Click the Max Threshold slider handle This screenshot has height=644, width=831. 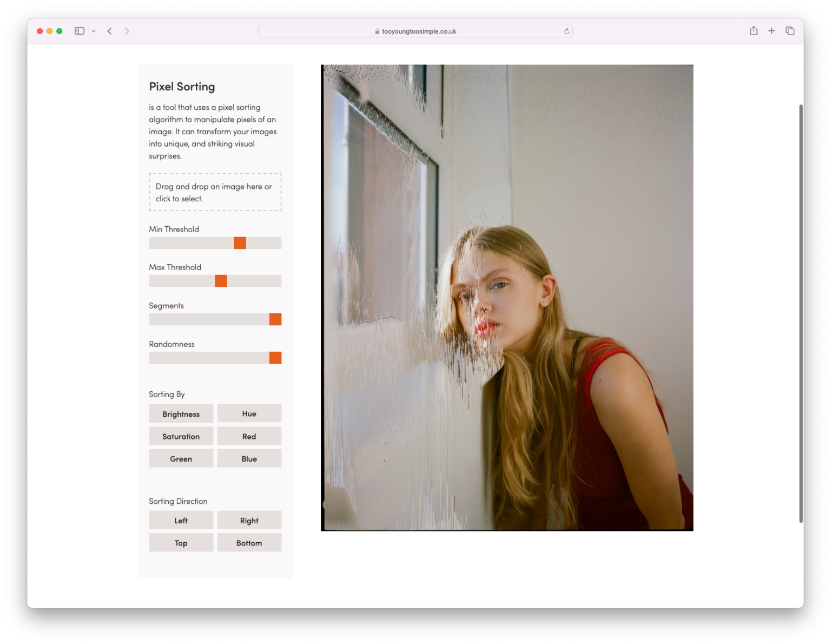[x=221, y=281]
